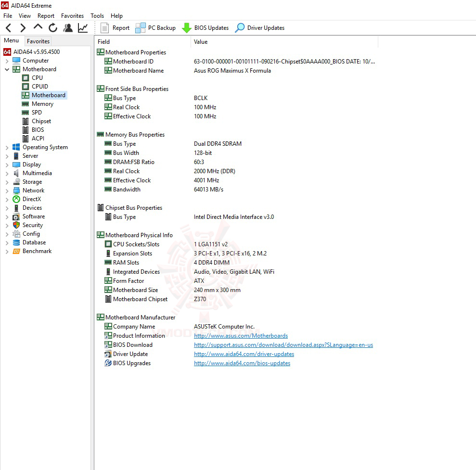Open the user manager icon in toolbar

pyautogui.click(x=68, y=28)
